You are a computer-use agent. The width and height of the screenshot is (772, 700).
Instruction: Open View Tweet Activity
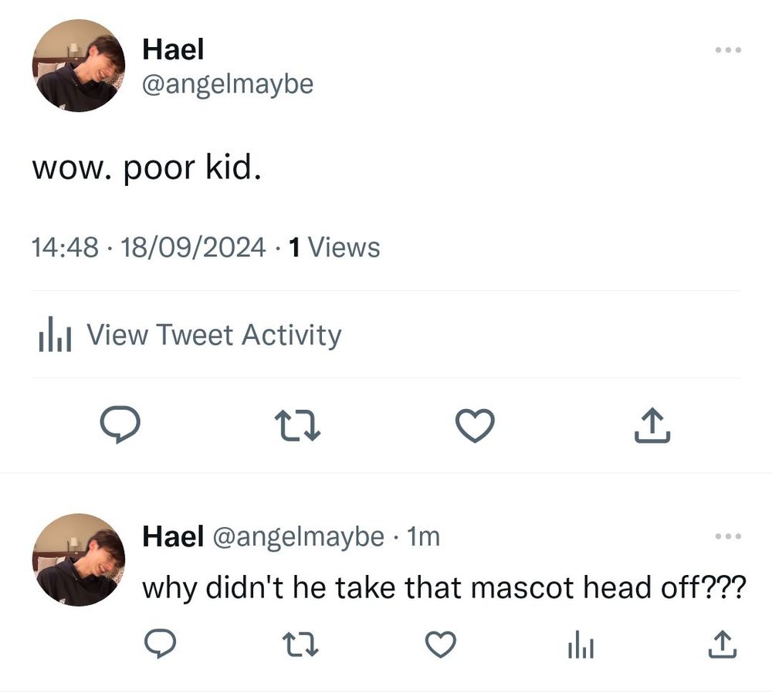(214, 334)
